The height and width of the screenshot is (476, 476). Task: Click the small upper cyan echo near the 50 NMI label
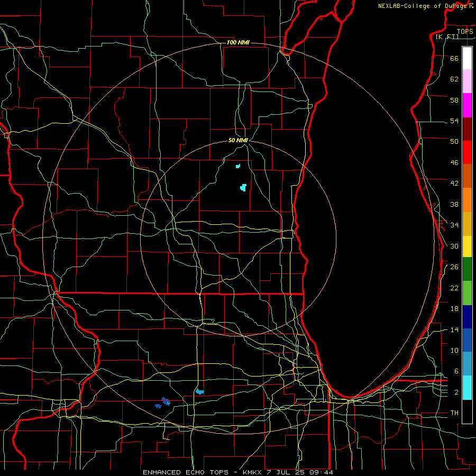238,166
